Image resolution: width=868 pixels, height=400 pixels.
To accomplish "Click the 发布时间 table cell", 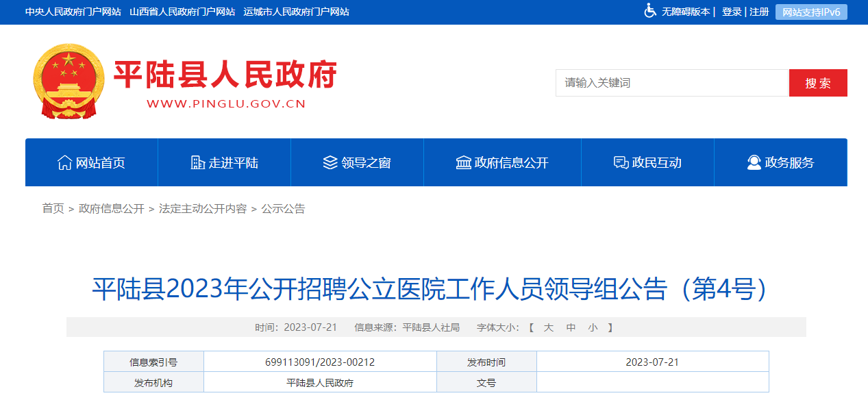I will [x=486, y=362].
